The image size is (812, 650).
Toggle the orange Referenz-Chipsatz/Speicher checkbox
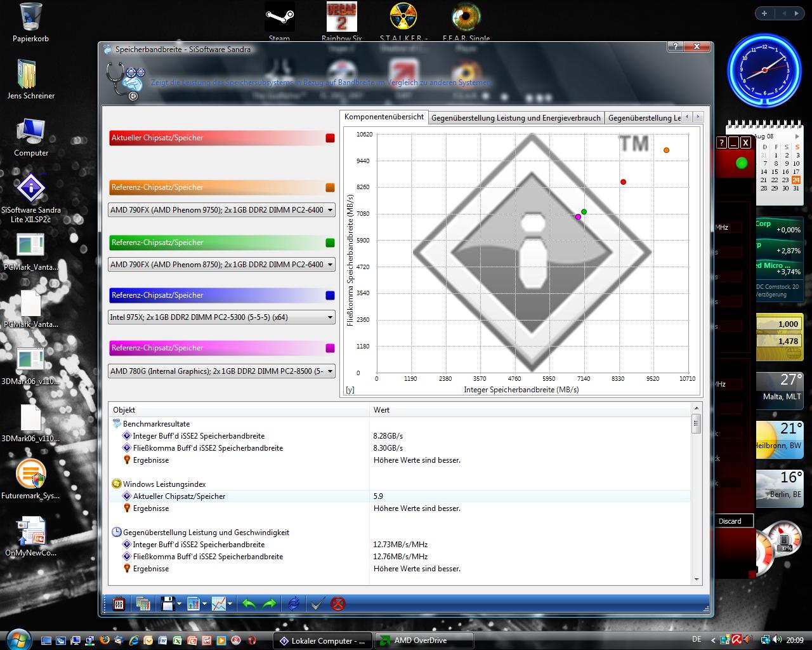330,187
